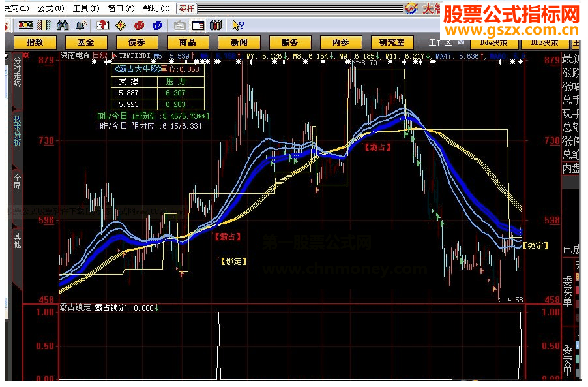Screen dimensions: 588x387
Task: Click the application logo in the title bar
Action: click(411, 8)
